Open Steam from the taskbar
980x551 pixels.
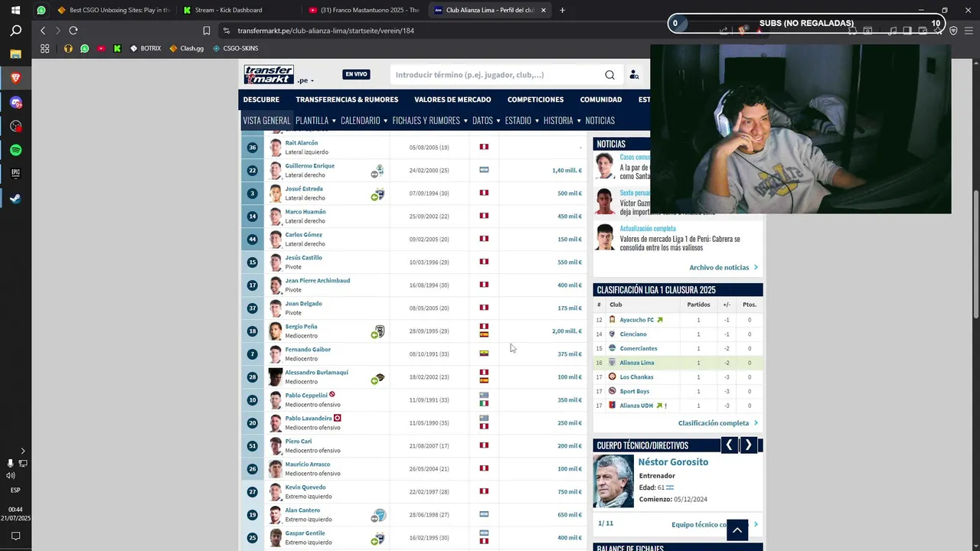[x=15, y=198]
